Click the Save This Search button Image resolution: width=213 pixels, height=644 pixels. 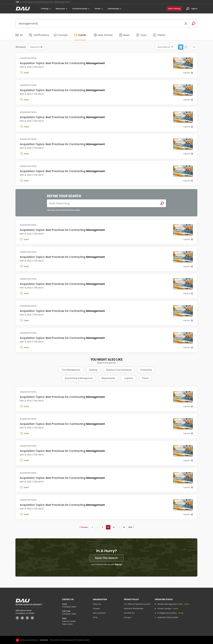click(x=106, y=558)
